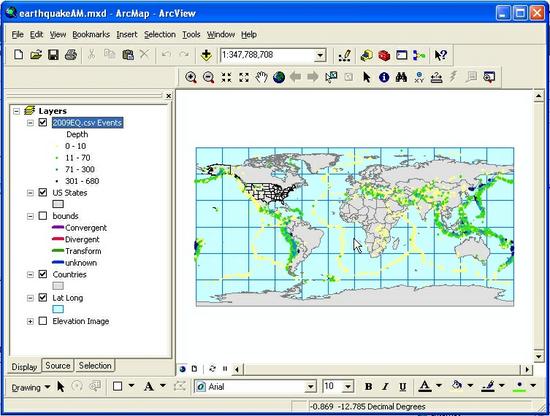The image size is (550, 416).
Task: Open the font size dropdown
Action: click(x=348, y=387)
